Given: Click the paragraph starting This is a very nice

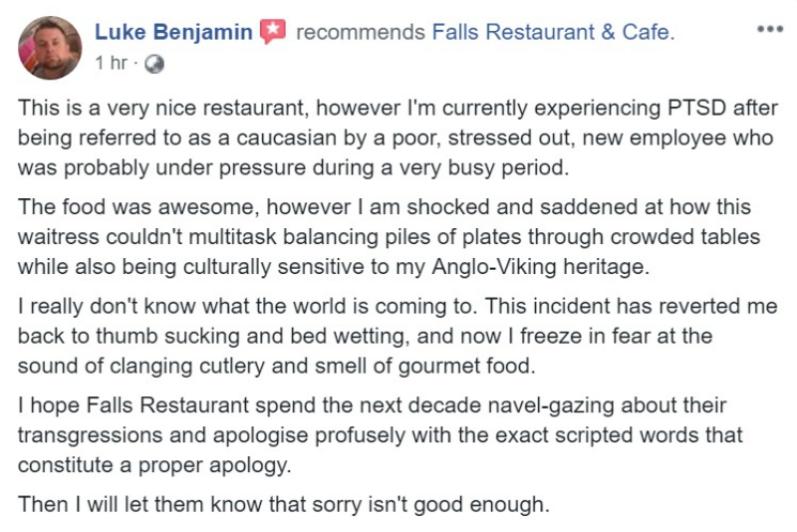Looking at the screenshot, I should coord(398,137).
